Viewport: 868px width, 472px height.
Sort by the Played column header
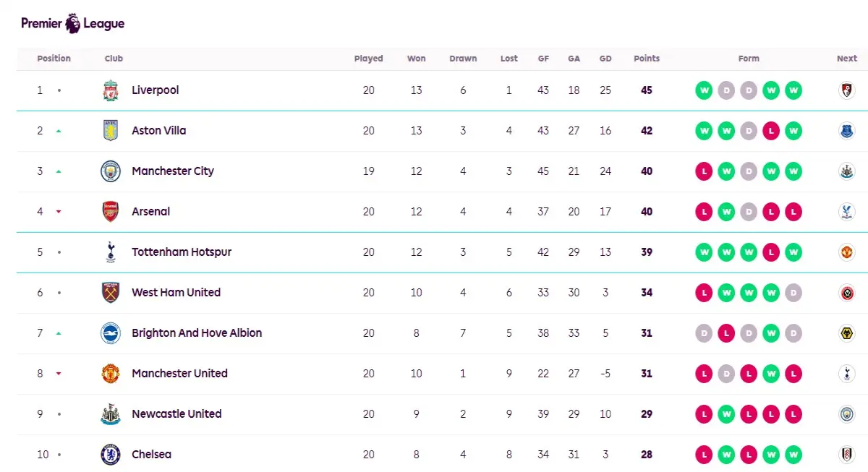369,59
